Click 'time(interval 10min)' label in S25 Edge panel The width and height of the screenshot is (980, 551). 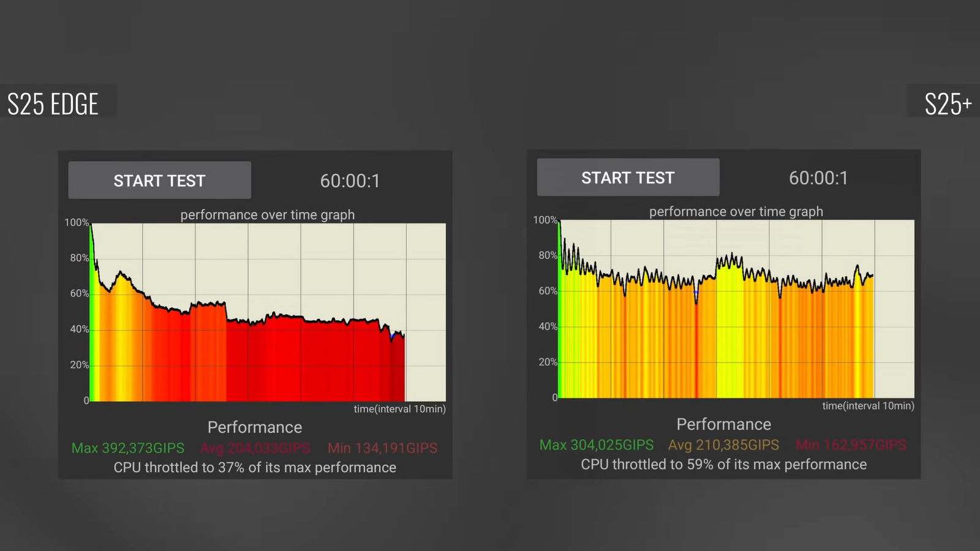coord(400,409)
